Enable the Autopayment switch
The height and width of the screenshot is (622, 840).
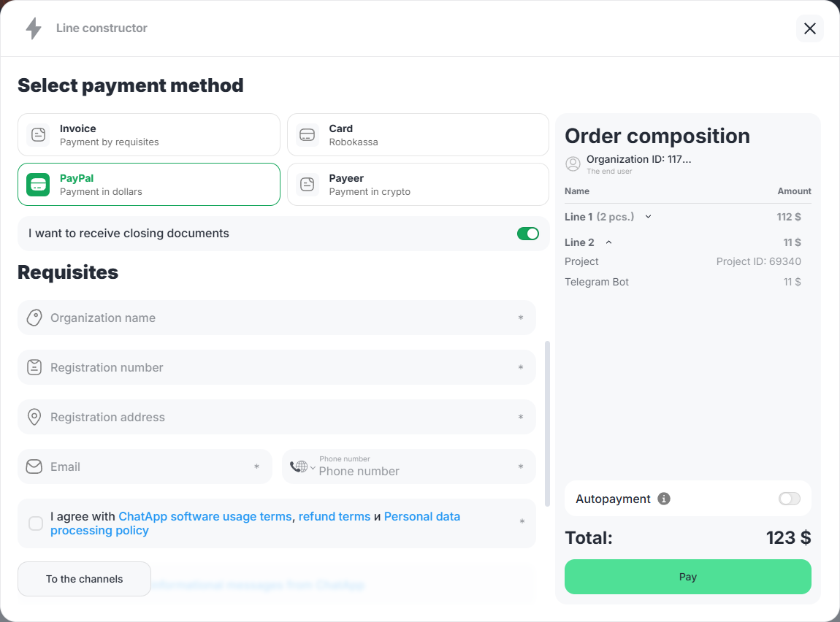coord(789,499)
